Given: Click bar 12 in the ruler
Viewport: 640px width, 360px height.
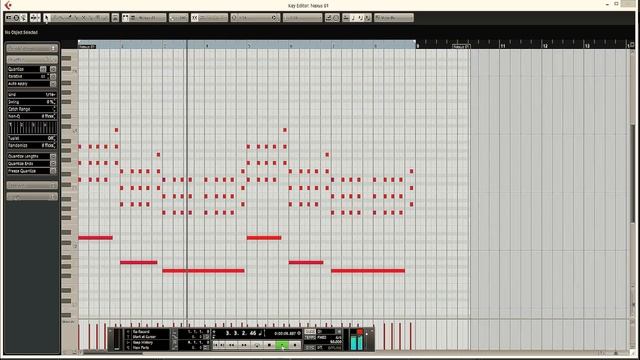Looking at the screenshot, I should point(545,46).
